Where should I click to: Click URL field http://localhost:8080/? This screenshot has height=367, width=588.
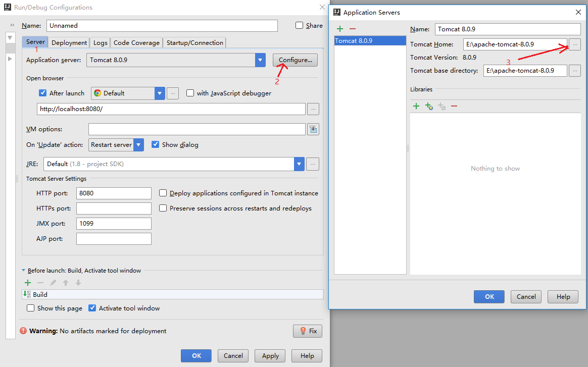click(x=171, y=109)
